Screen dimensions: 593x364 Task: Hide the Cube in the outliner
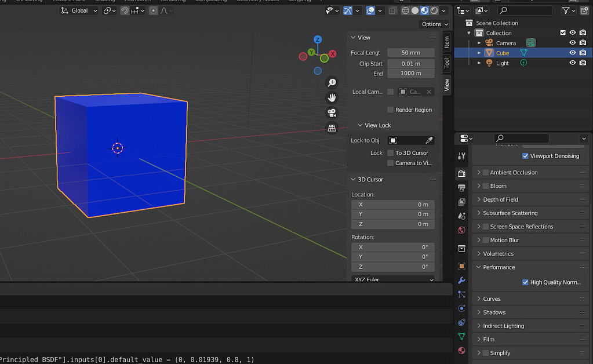[x=573, y=53]
